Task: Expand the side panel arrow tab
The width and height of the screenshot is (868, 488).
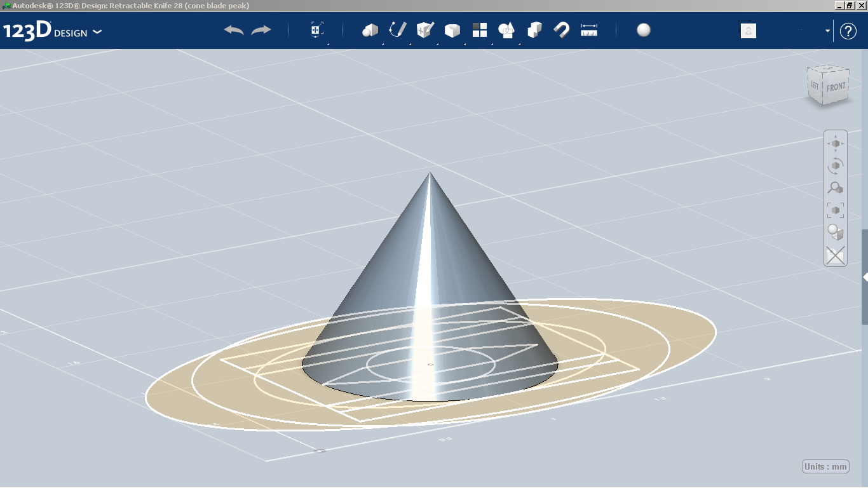Action: click(x=865, y=277)
